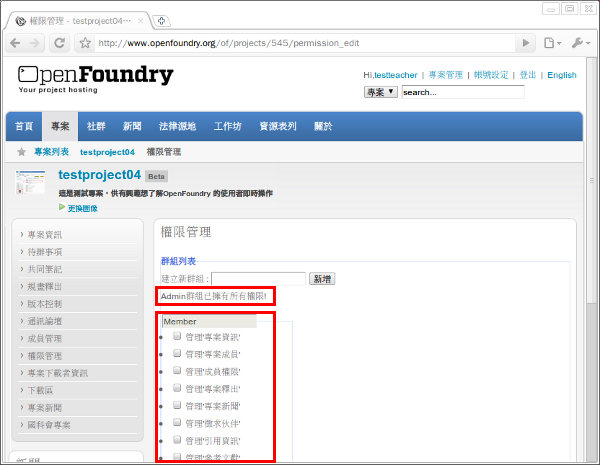
Task: Open the 專案 navigation tab
Action: pos(60,126)
